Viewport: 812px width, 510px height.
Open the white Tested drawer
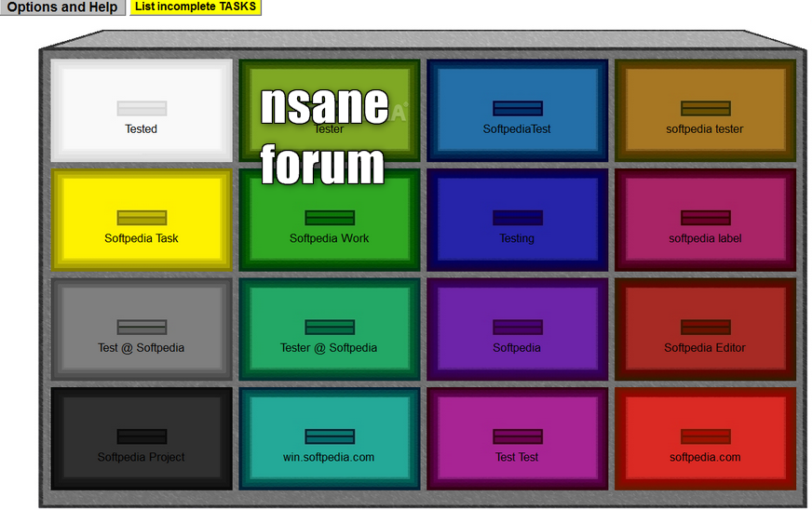coord(142,111)
